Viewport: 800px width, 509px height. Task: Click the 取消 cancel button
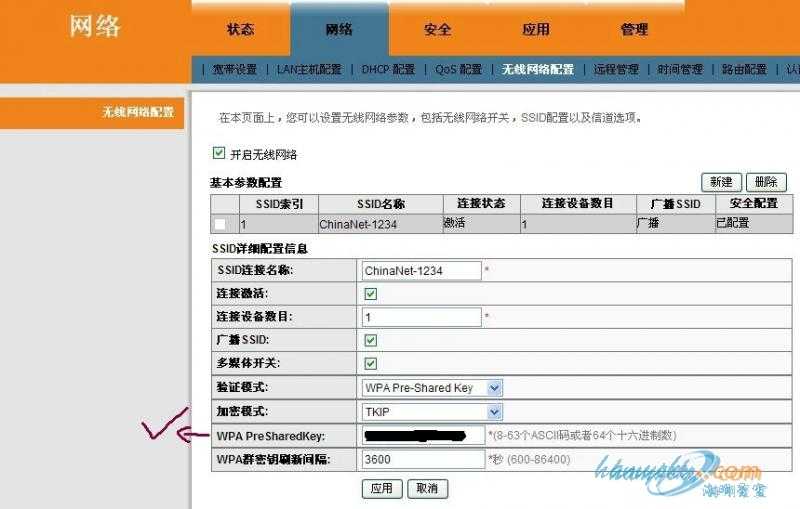tap(428, 489)
